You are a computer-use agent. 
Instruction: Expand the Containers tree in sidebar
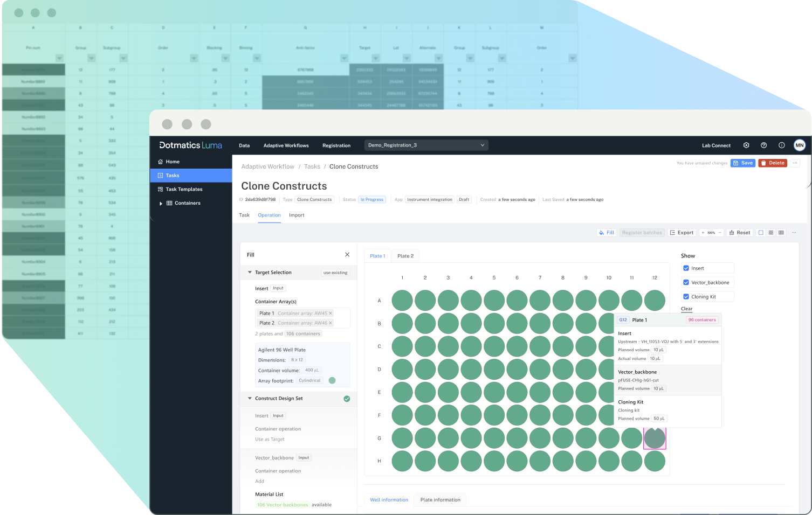click(161, 203)
